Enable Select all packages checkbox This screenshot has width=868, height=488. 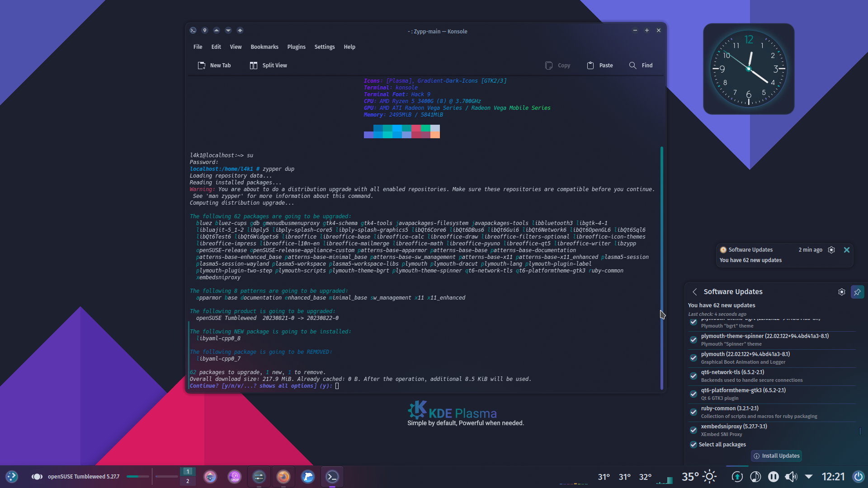pyautogui.click(x=693, y=445)
